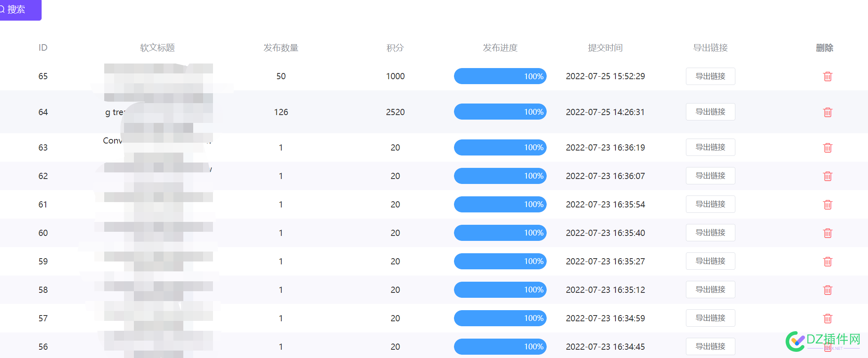The width and height of the screenshot is (868, 358).
Task: Click publish count 50
Action: [281, 76]
